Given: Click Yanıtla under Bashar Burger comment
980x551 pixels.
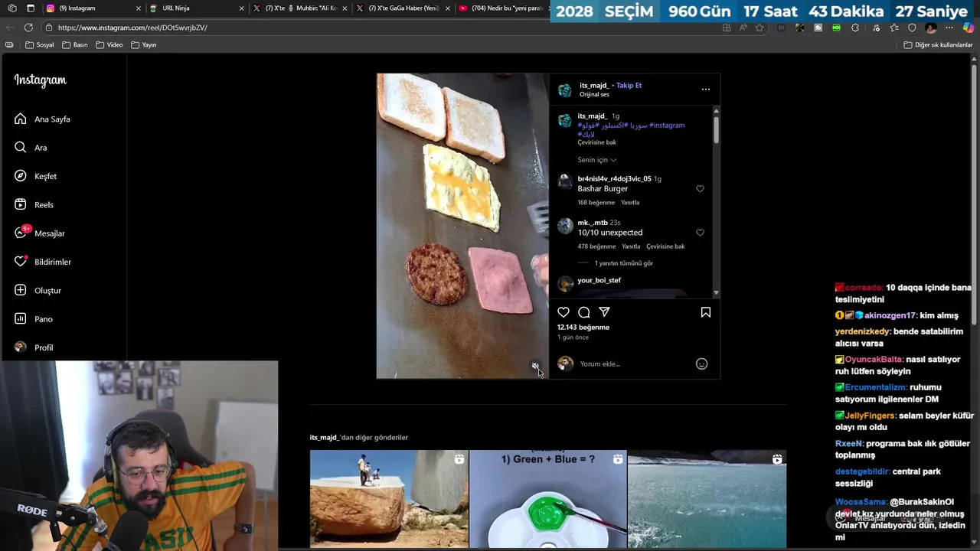Looking at the screenshot, I should click(x=630, y=203).
